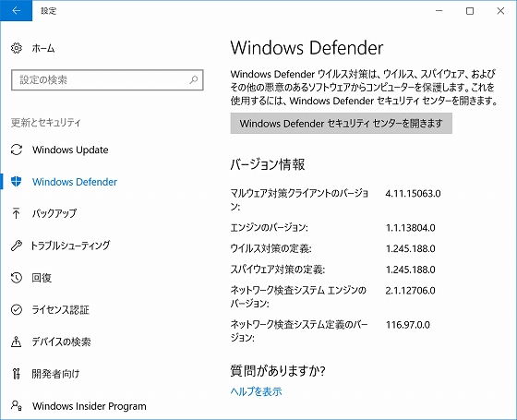This screenshot has height=420, width=517.
Task: Click the Windows Defender page title
Action: pyautogui.click(x=307, y=48)
